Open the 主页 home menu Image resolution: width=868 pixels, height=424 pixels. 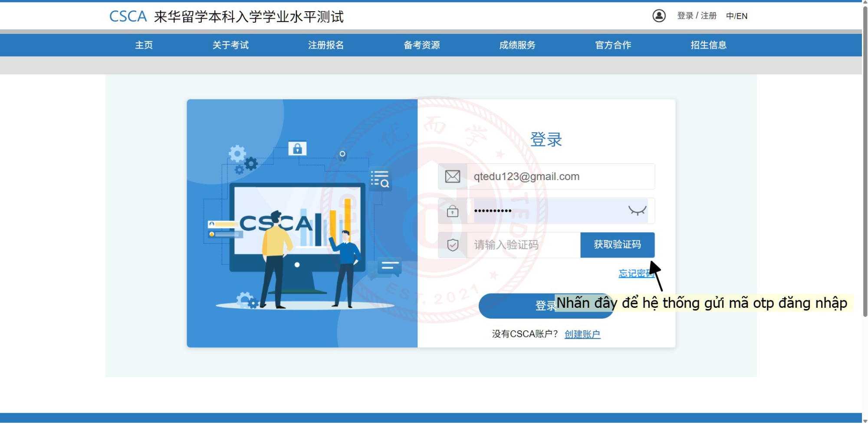[x=144, y=45]
